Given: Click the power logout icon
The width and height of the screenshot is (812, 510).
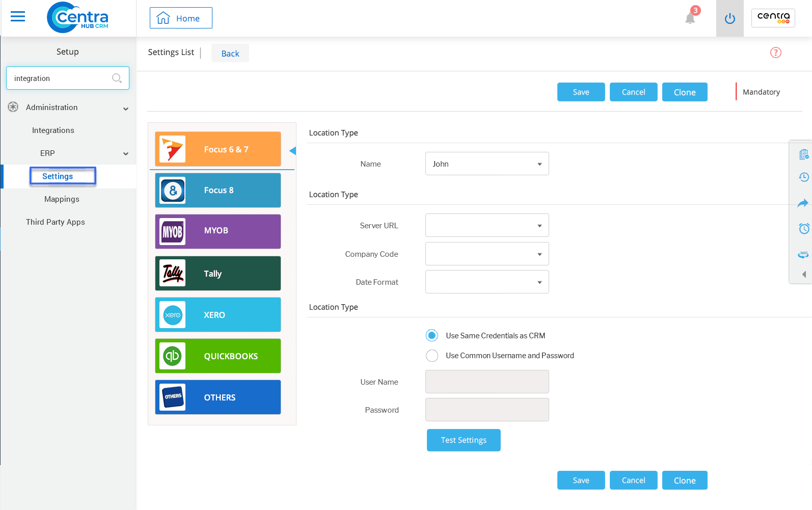Looking at the screenshot, I should (730, 18).
